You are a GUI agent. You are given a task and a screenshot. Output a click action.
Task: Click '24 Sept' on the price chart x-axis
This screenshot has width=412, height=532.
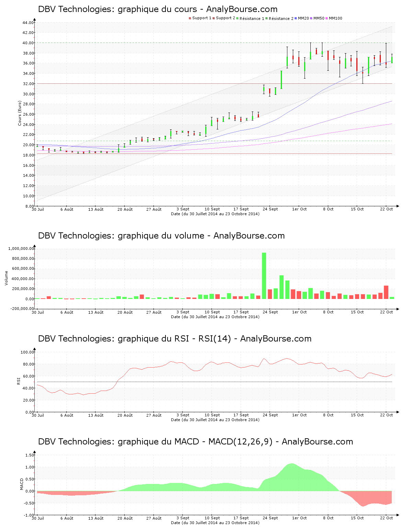click(270, 209)
